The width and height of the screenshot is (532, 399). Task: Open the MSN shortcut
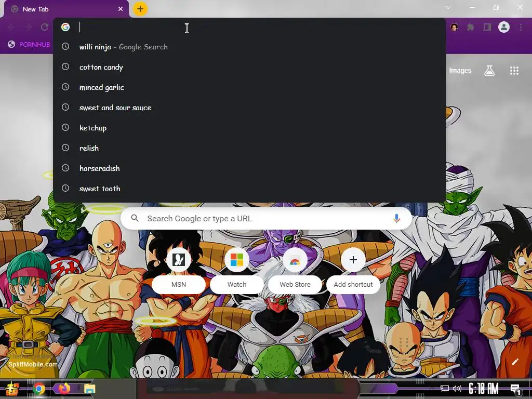179,271
